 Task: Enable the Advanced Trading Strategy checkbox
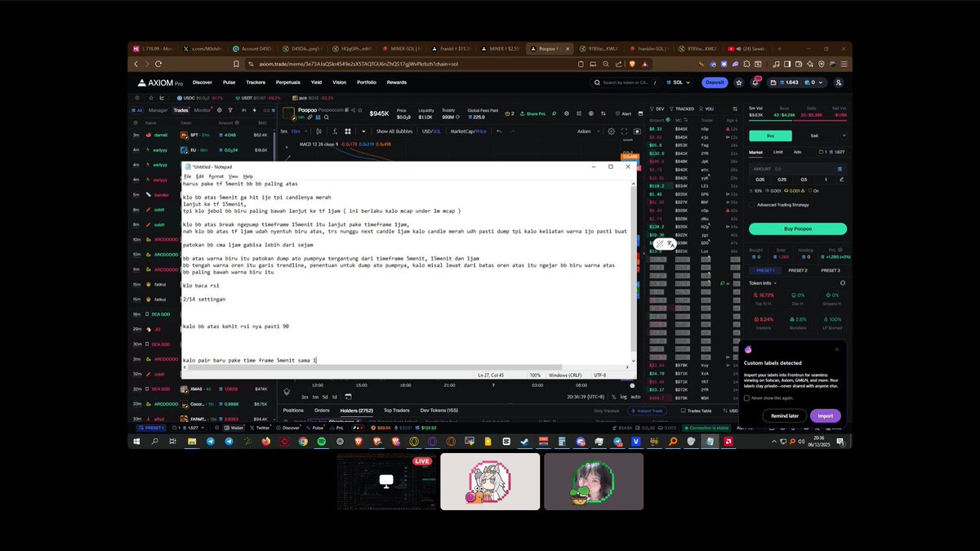click(x=752, y=205)
